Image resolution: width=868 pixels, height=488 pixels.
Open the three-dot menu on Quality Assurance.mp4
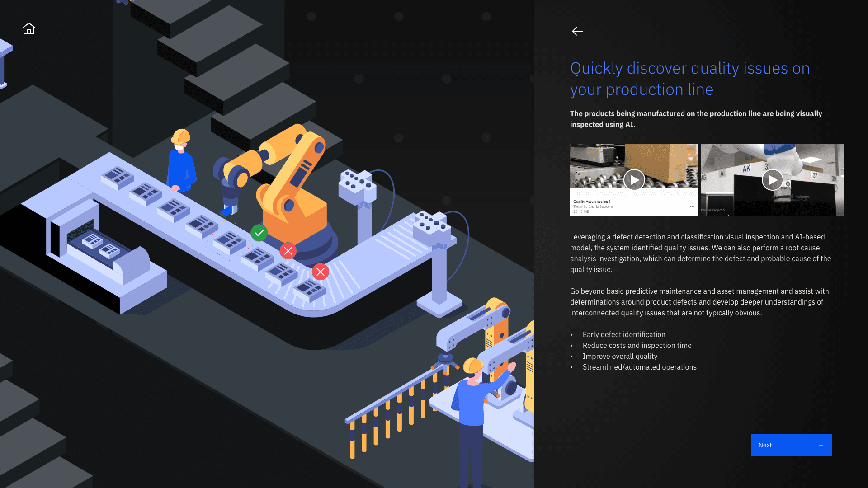point(692,207)
